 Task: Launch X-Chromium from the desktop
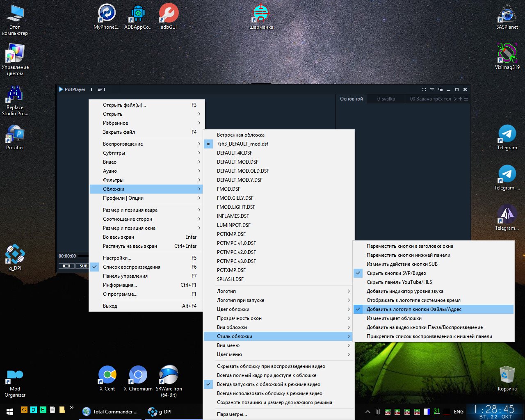click(138, 378)
